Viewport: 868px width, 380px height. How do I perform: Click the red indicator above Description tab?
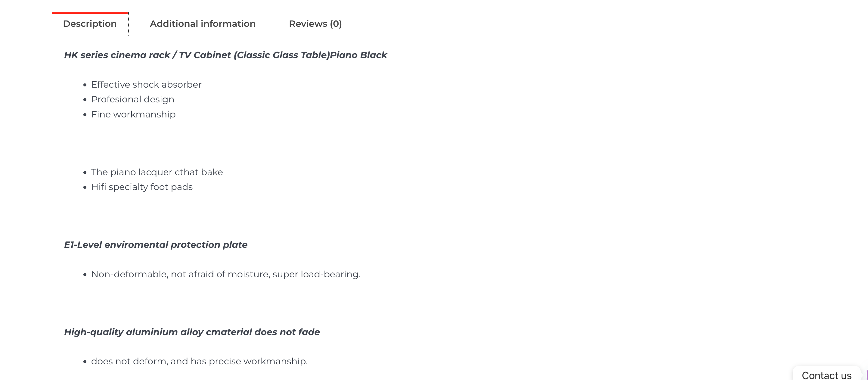tap(90, 13)
